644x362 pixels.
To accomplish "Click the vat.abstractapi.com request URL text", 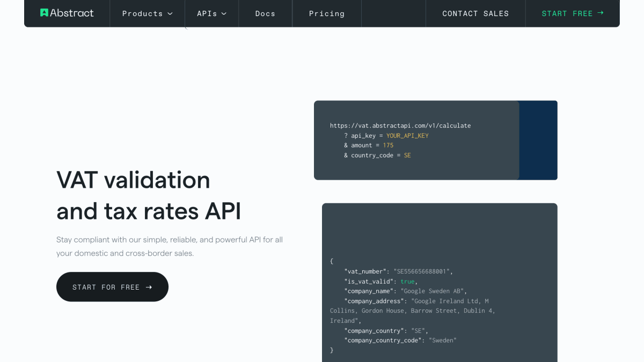I will coord(400,125).
